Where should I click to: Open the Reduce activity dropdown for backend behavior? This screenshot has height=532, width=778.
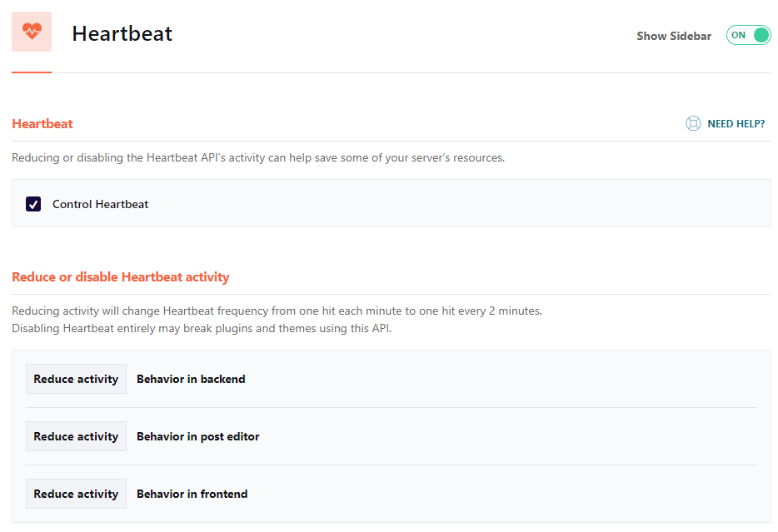pyautogui.click(x=76, y=378)
